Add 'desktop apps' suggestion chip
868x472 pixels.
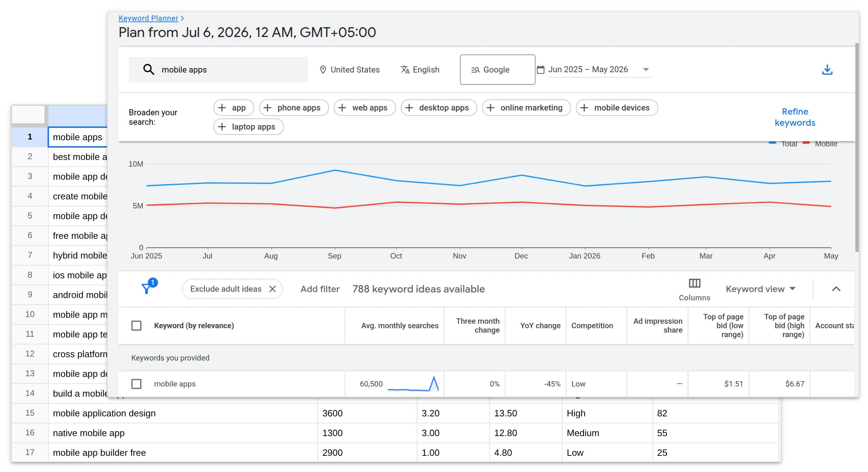439,108
